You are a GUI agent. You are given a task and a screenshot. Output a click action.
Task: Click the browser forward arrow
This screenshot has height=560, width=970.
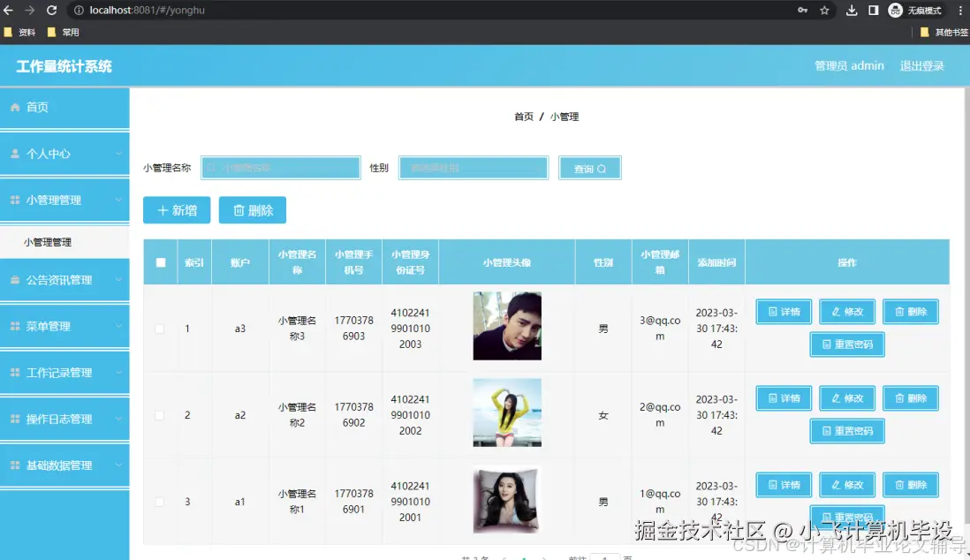click(x=30, y=10)
